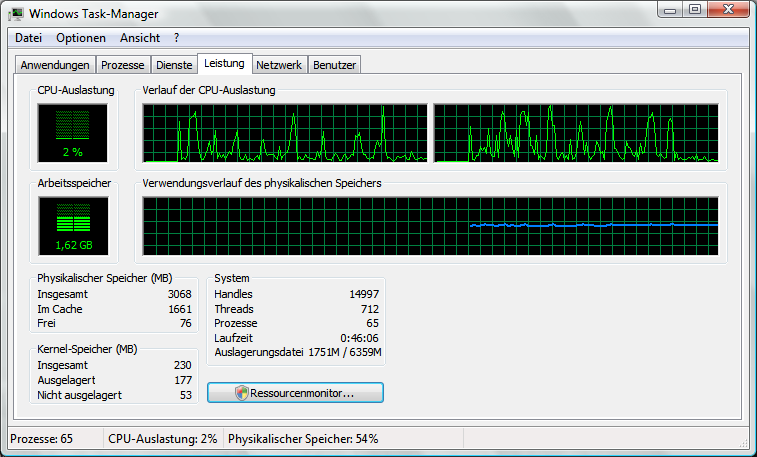Switch to the Prozesse tab

pos(123,65)
